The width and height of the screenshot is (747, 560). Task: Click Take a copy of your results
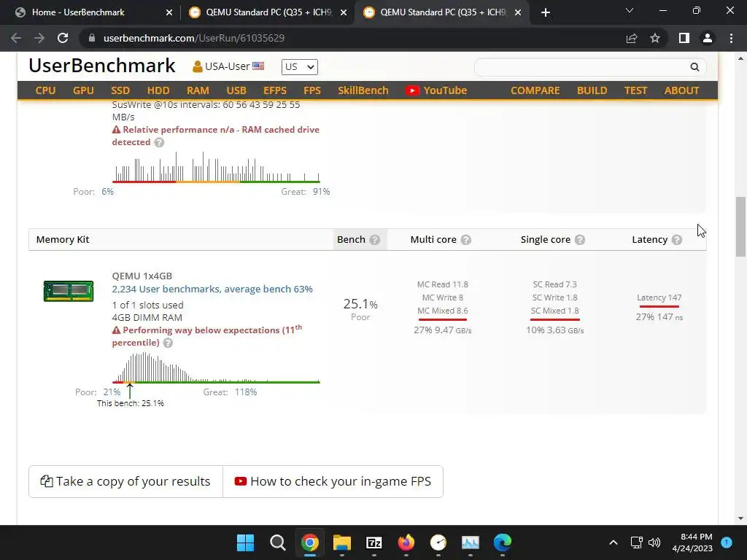(x=125, y=481)
